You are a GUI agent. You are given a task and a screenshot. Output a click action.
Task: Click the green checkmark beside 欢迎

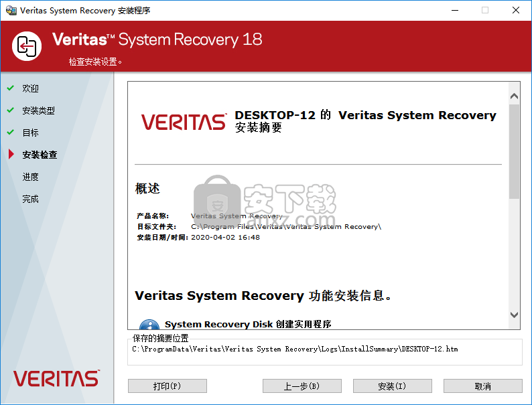coord(11,88)
